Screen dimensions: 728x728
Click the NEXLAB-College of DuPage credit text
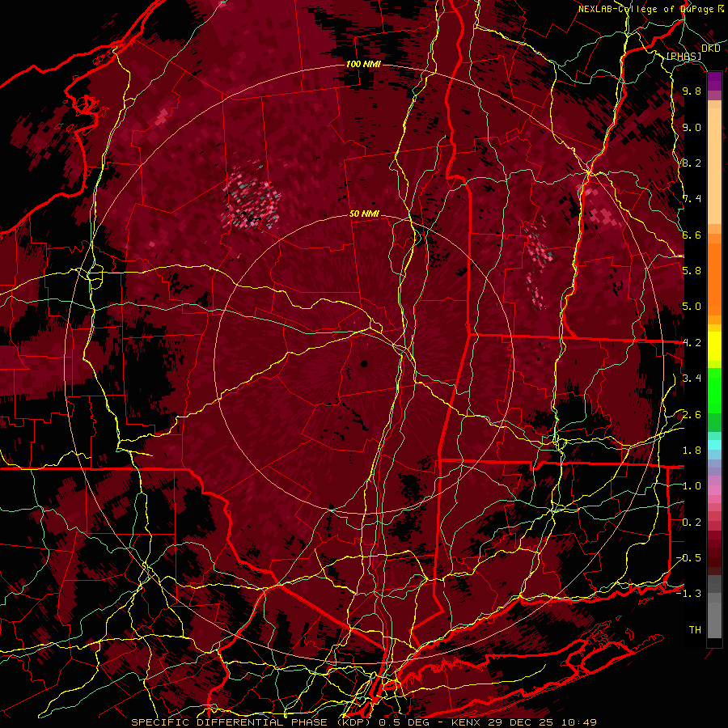coord(647,9)
